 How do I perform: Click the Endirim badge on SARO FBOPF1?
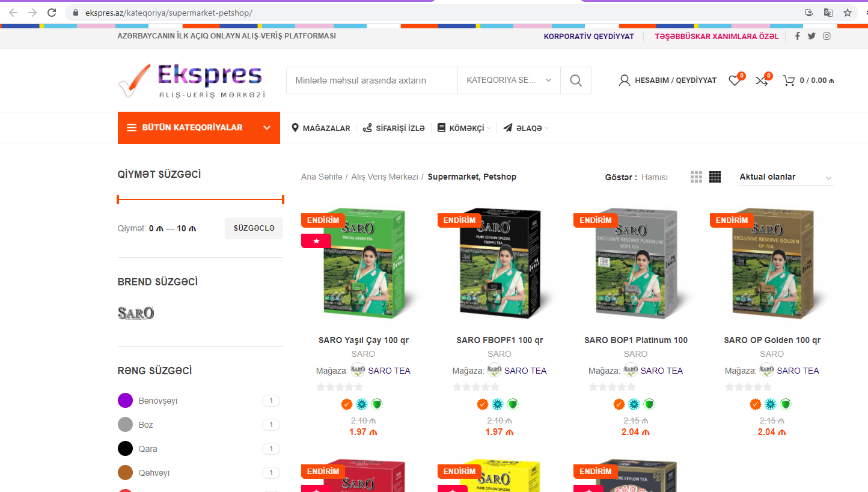(459, 220)
